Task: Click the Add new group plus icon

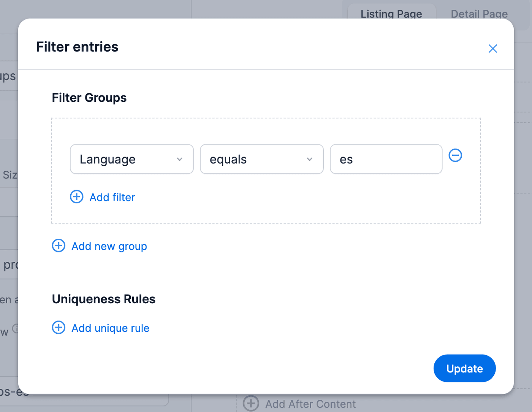Action: click(59, 246)
